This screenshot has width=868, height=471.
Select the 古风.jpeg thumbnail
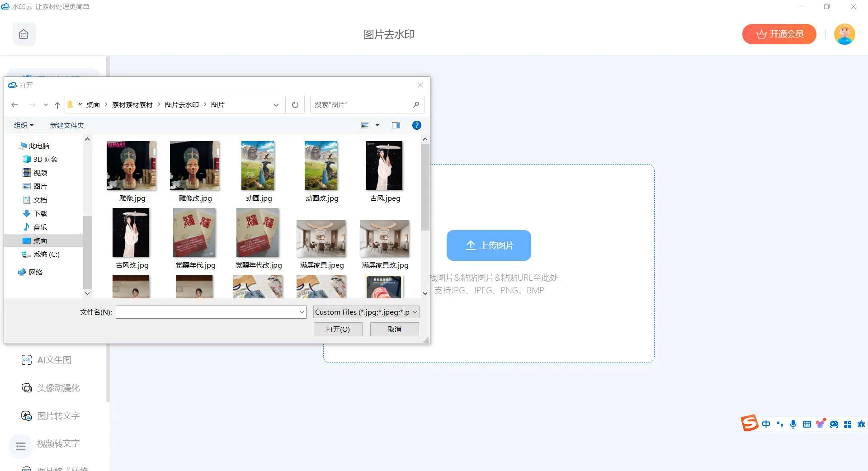(384, 165)
